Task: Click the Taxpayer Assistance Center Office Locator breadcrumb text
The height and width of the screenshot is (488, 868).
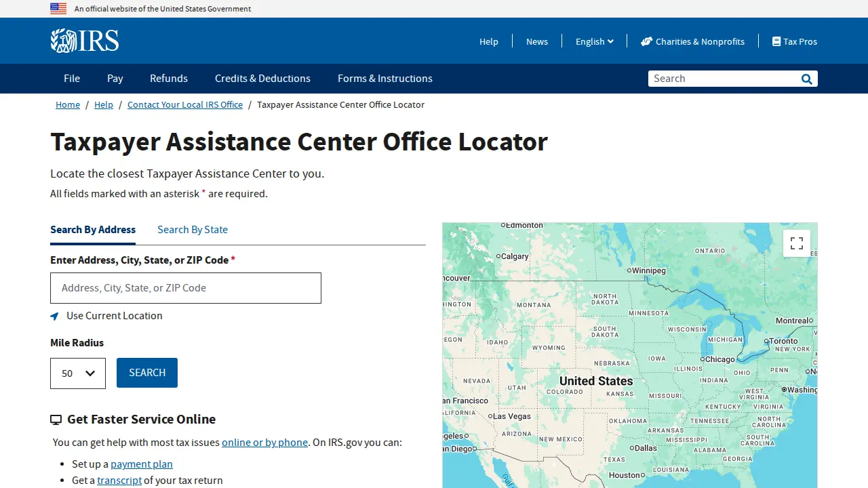Action: pyautogui.click(x=340, y=105)
